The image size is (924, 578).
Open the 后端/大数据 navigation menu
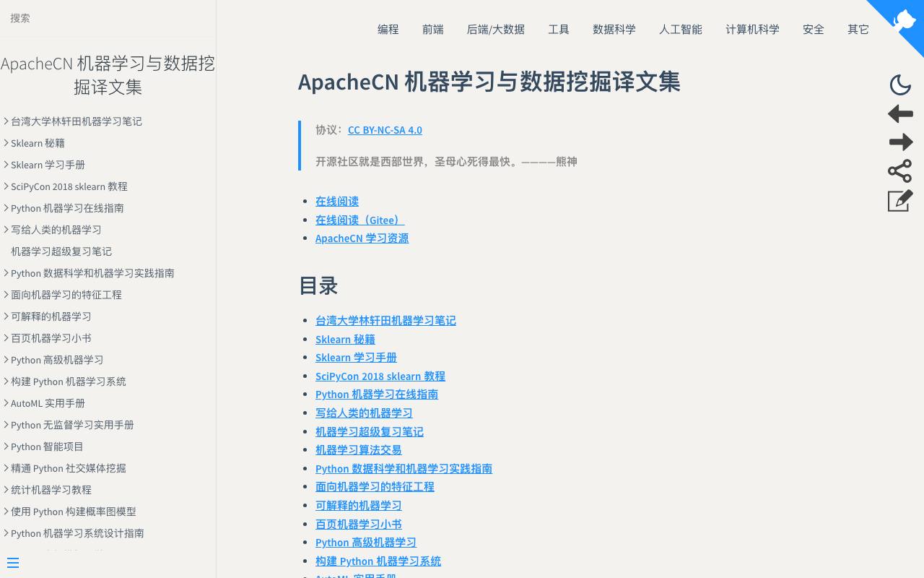pos(496,29)
